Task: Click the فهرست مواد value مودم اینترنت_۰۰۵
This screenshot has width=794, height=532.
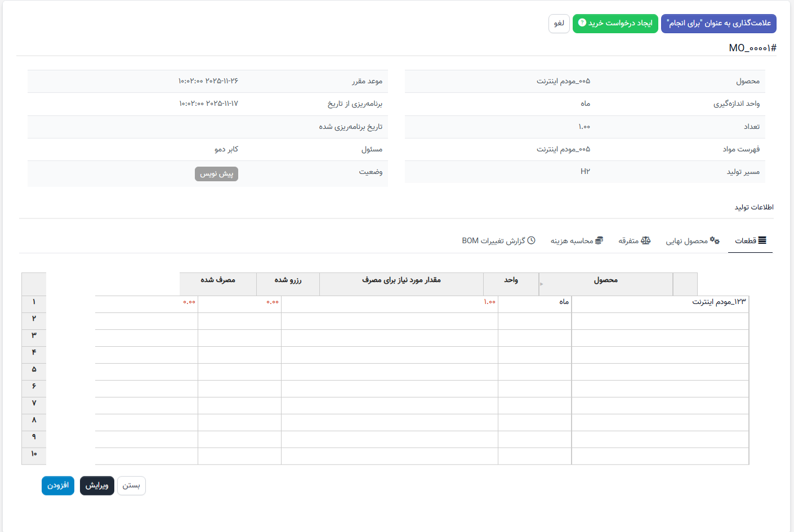Action: point(563,149)
